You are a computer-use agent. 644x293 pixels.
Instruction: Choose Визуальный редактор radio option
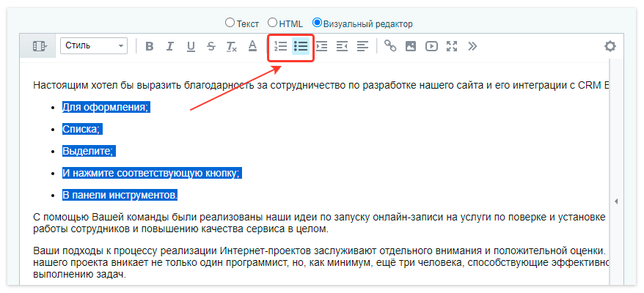(318, 23)
